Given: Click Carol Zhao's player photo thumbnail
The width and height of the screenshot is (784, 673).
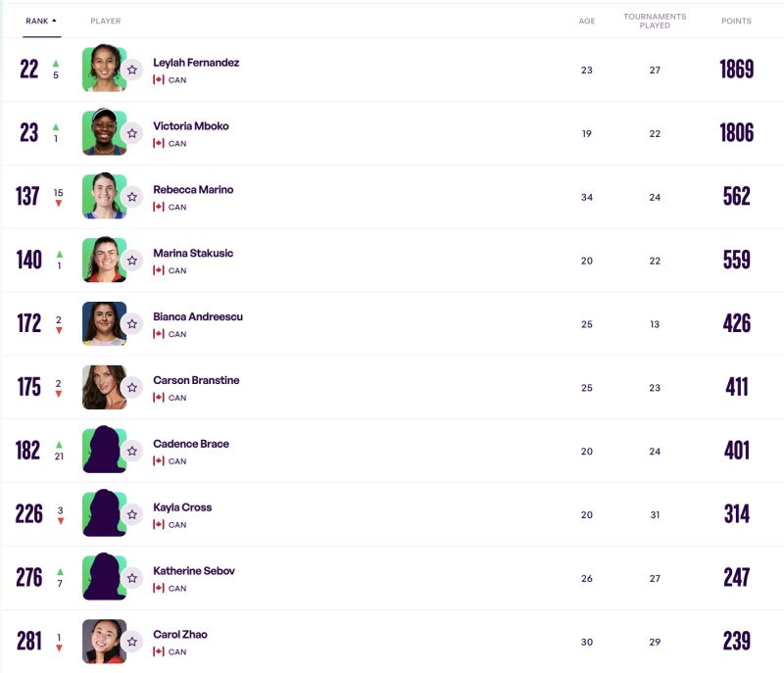Looking at the screenshot, I should point(103,642).
